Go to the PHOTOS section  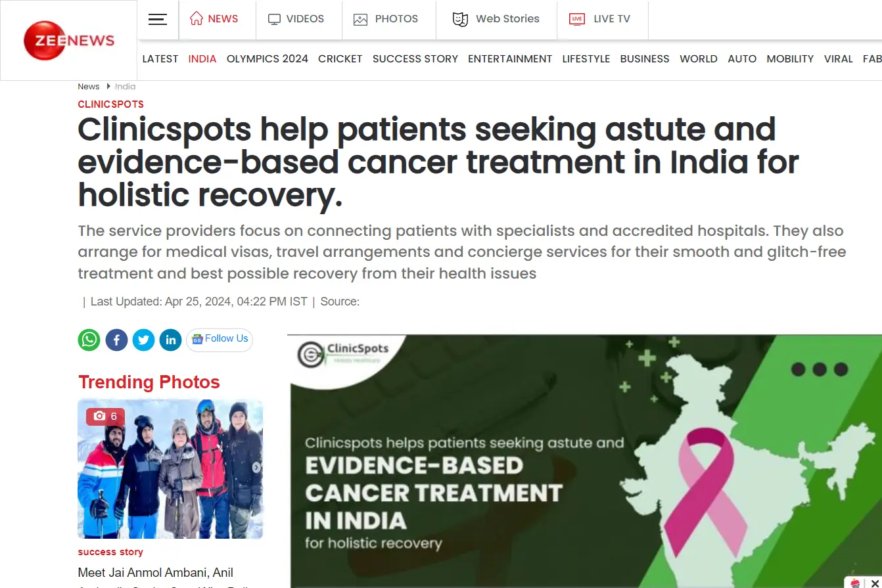[x=386, y=19]
